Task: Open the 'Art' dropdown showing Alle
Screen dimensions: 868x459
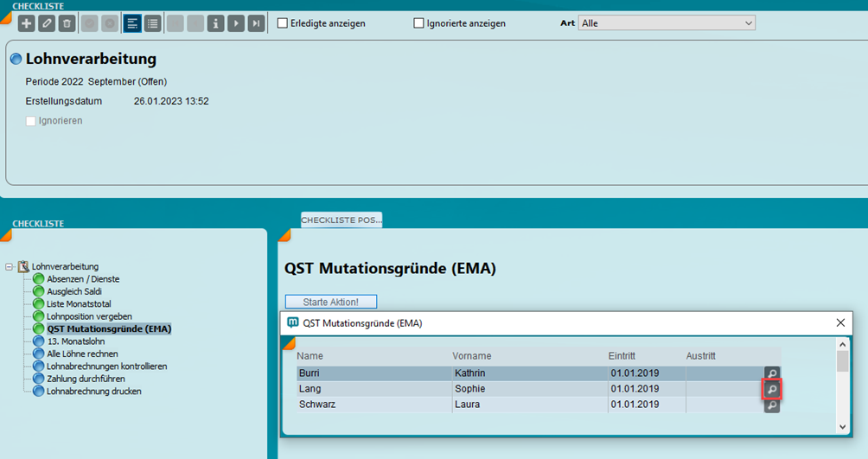Action: [x=666, y=23]
